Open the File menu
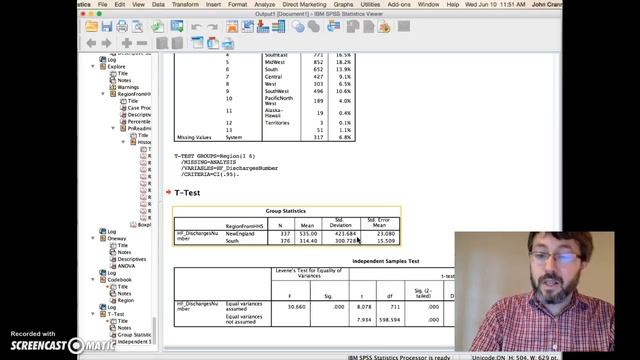The width and height of the screenshot is (640, 360). [x=102, y=4]
